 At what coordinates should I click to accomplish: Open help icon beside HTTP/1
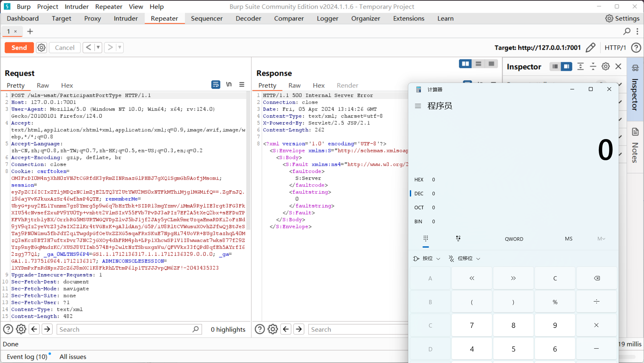pos(636,47)
